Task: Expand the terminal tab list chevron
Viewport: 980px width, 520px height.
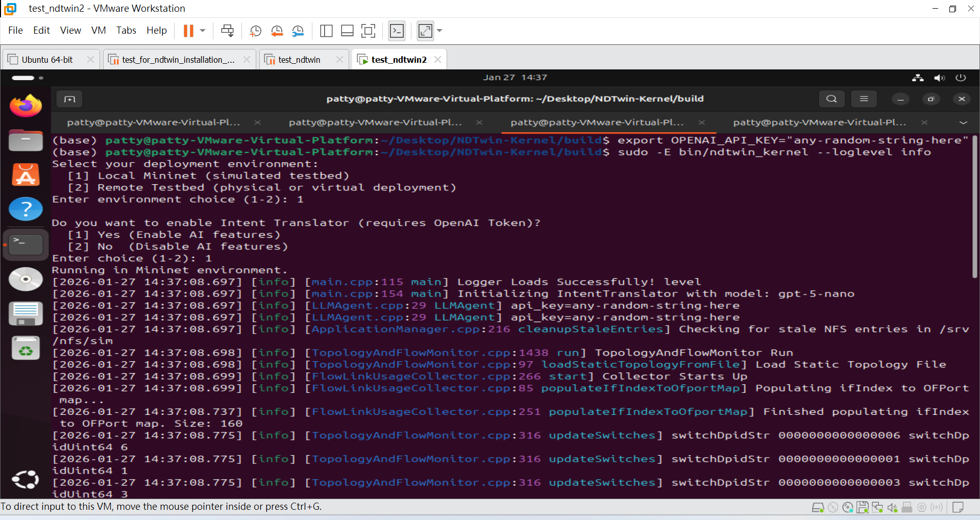Action: pos(963,122)
